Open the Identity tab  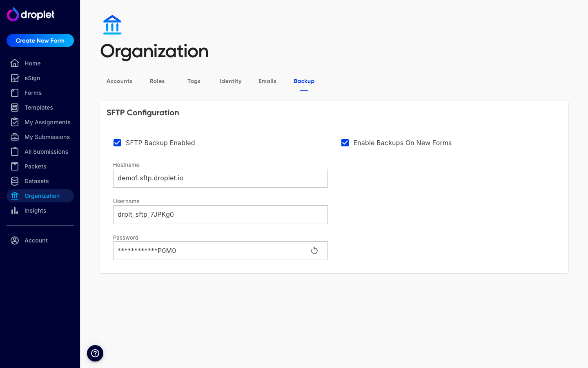coord(231,81)
